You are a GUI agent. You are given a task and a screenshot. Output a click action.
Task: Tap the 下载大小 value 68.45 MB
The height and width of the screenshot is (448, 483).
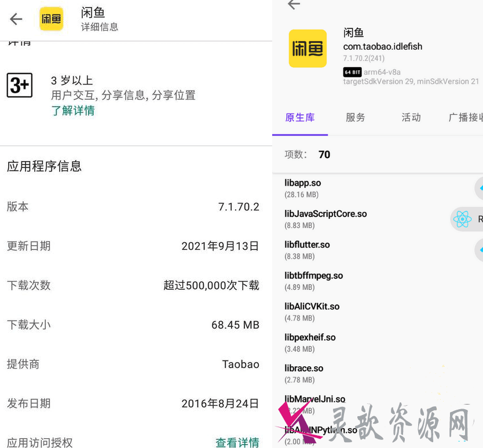point(235,325)
